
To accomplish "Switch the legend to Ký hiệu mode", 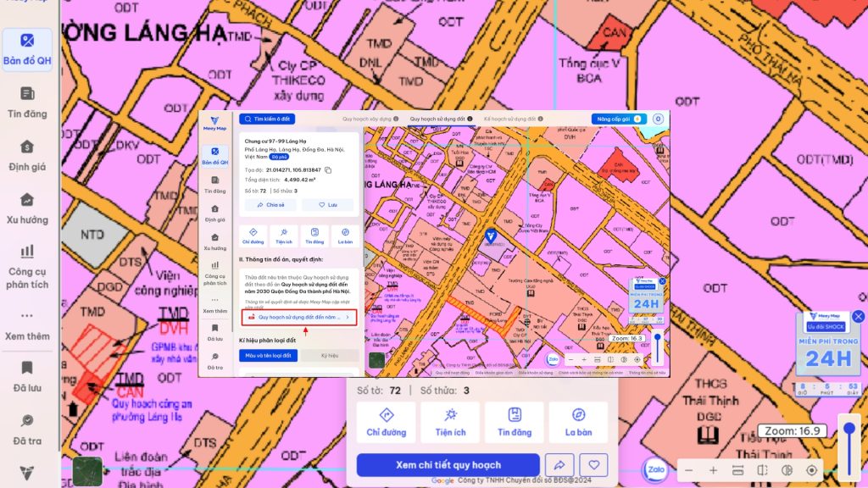I will pos(329,356).
